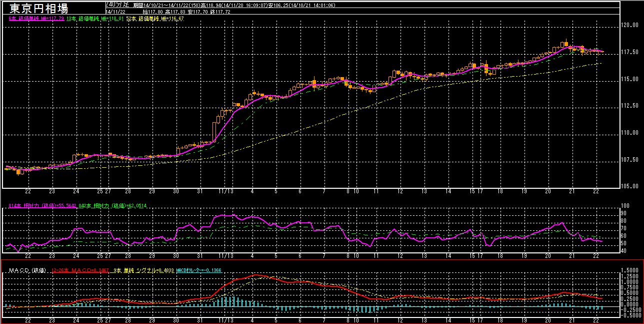
Task: Select the 13本 終値単純 MA=118.01 legend
Action: pyautogui.click(x=95, y=19)
